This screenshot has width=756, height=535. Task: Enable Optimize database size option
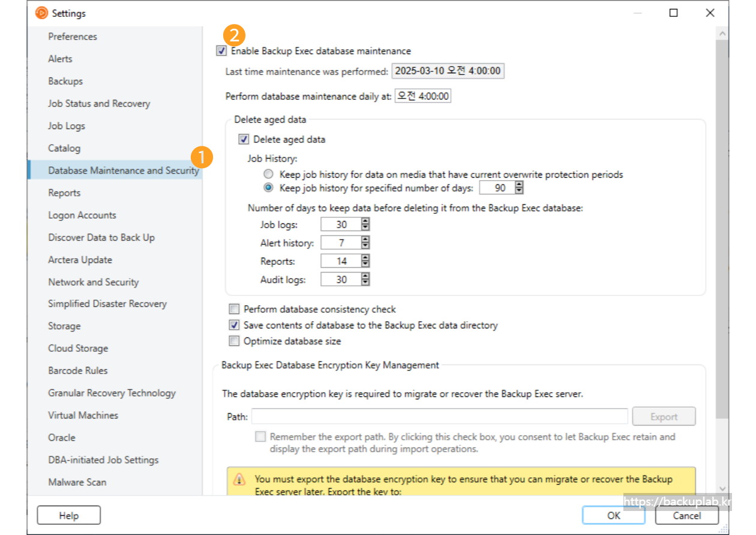234,341
